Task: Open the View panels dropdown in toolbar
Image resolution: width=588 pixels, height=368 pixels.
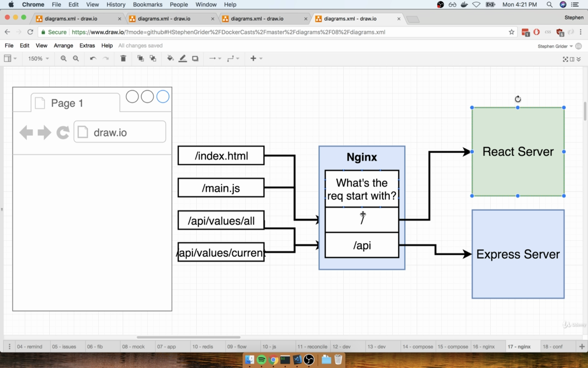Action: pos(10,58)
